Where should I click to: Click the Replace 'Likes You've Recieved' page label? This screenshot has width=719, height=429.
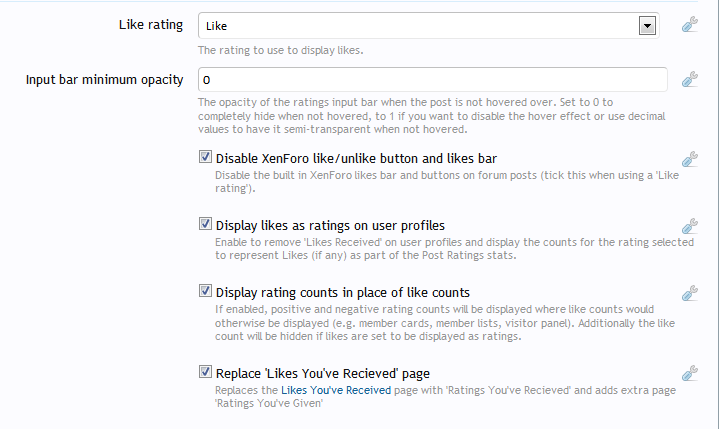[x=322, y=372]
